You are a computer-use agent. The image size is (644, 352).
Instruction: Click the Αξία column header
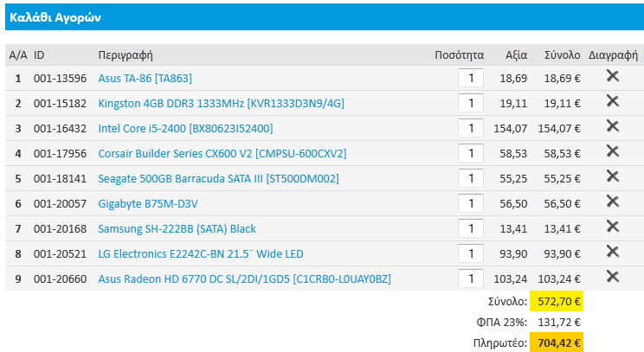click(516, 55)
